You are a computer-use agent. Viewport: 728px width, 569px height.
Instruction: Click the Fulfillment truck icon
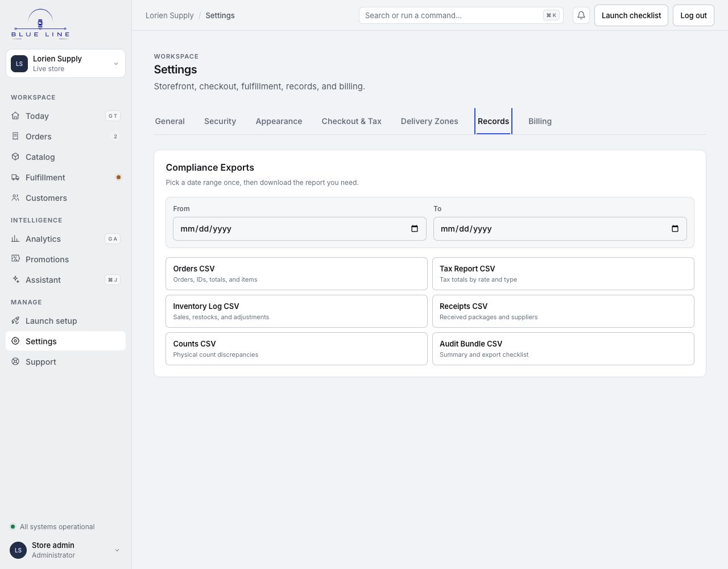point(15,177)
